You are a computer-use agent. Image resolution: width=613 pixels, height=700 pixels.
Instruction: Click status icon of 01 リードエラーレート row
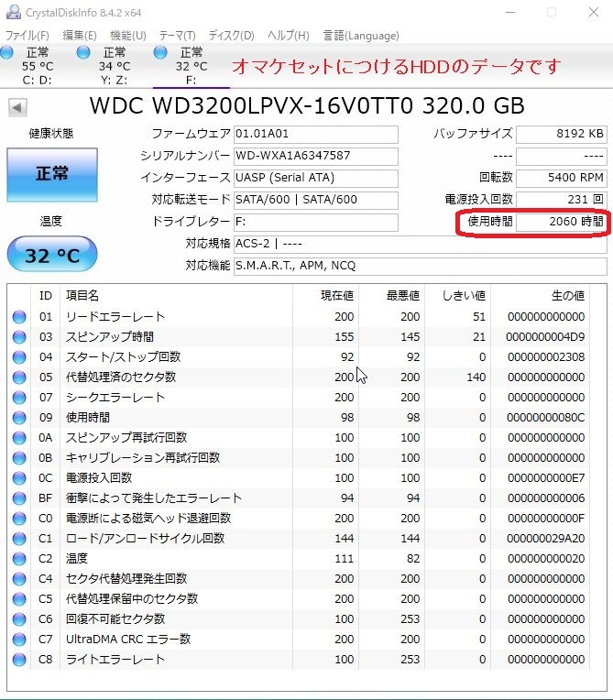pos(19,317)
